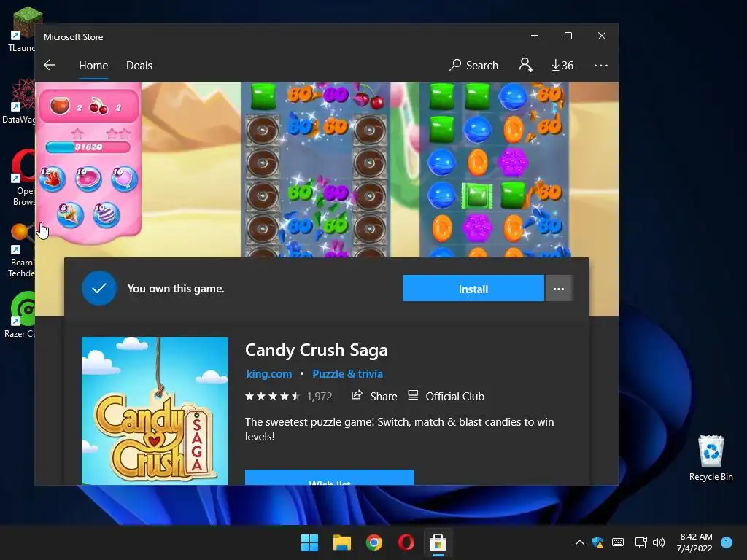Open the Puzzle & trivia category
The height and width of the screenshot is (560, 747).
click(x=347, y=374)
